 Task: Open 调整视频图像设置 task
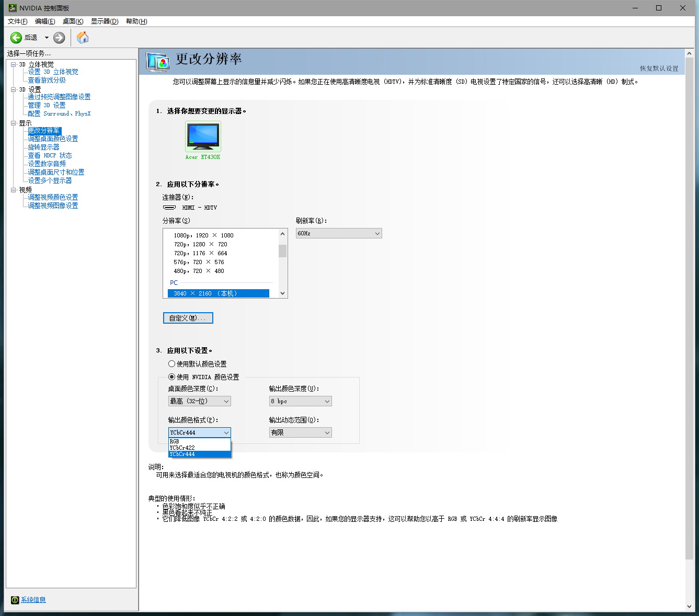pos(53,206)
